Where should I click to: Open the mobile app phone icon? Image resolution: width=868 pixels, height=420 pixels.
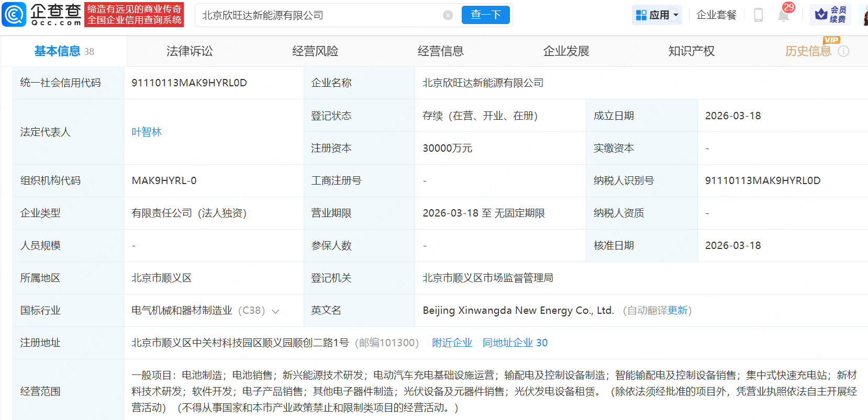pyautogui.click(x=758, y=15)
